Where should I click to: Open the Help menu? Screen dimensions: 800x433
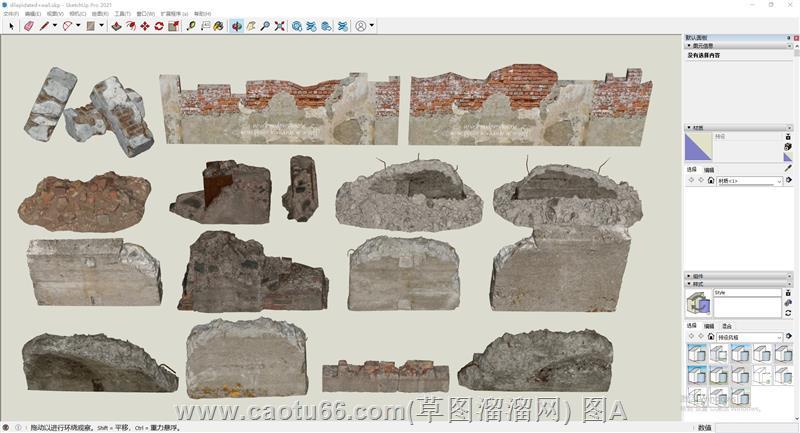coord(203,14)
